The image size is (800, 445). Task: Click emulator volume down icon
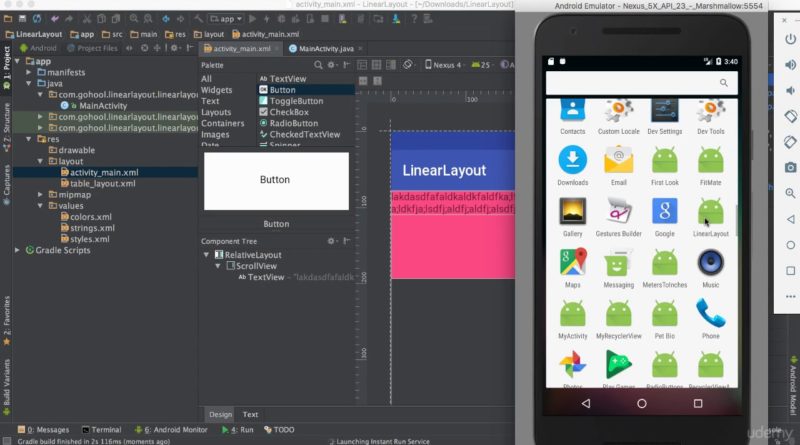(790, 90)
